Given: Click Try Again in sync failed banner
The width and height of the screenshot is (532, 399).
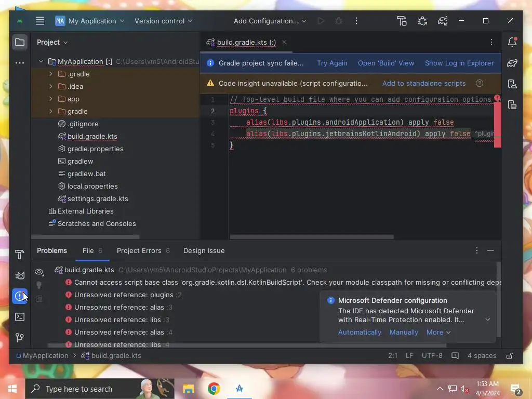Looking at the screenshot, I should 332,63.
